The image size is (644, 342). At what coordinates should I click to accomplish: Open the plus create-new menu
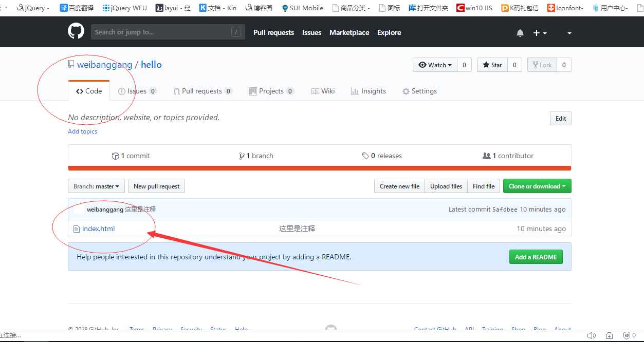pyautogui.click(x=540, y=33)
